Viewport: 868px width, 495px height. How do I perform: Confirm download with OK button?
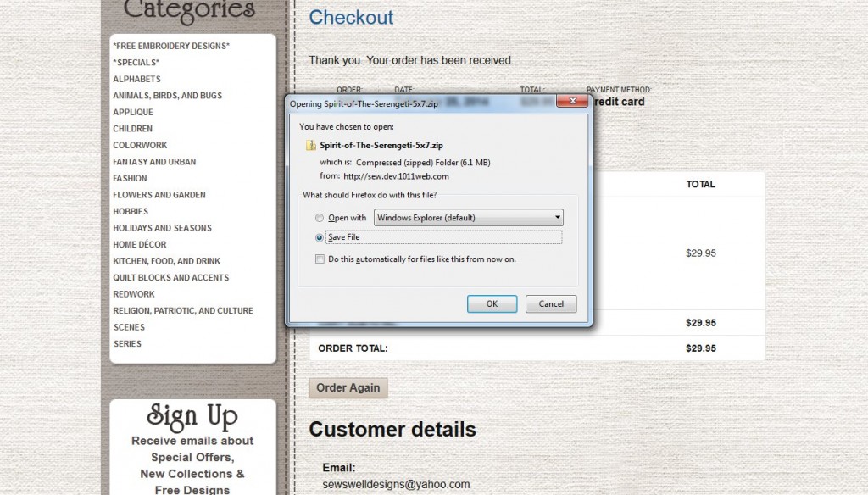click(x=492, y=304)
